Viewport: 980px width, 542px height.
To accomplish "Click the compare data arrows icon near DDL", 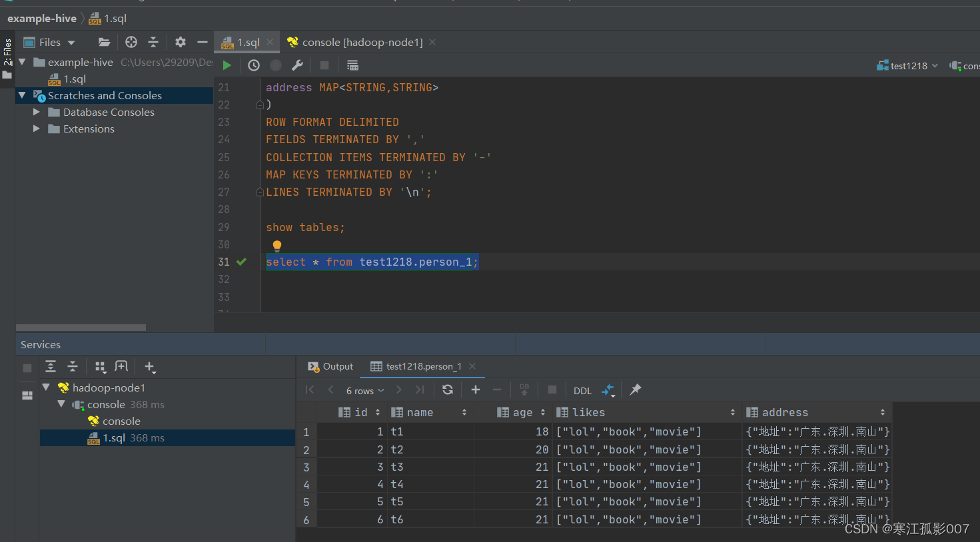I will [x=608, y=390].
